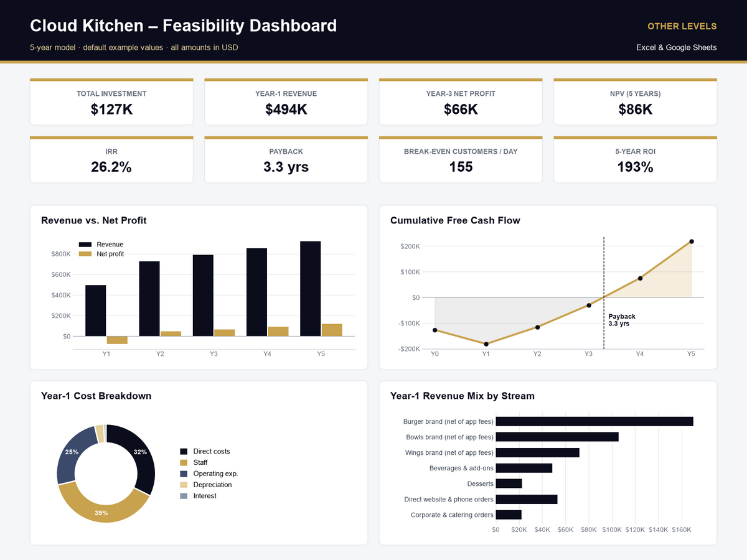The image size is (747, 560).
Task: Select the Year-3 Net Profit $66K card
Action: pos(461,102)
